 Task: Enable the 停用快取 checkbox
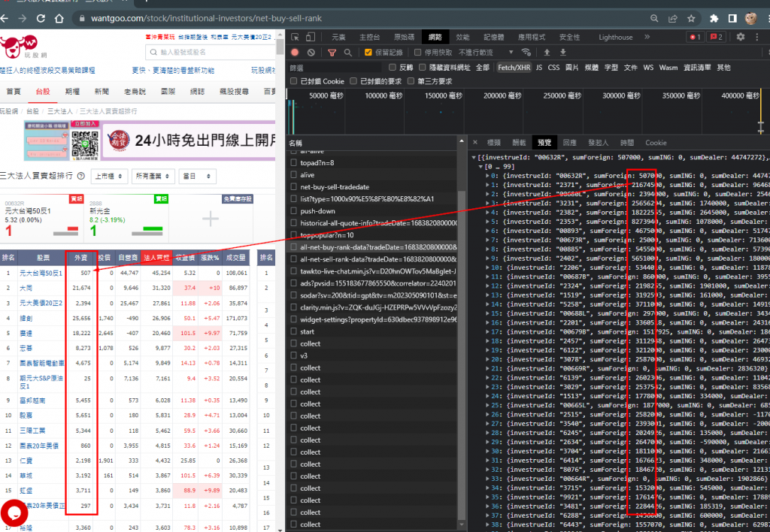coord(418,52)
